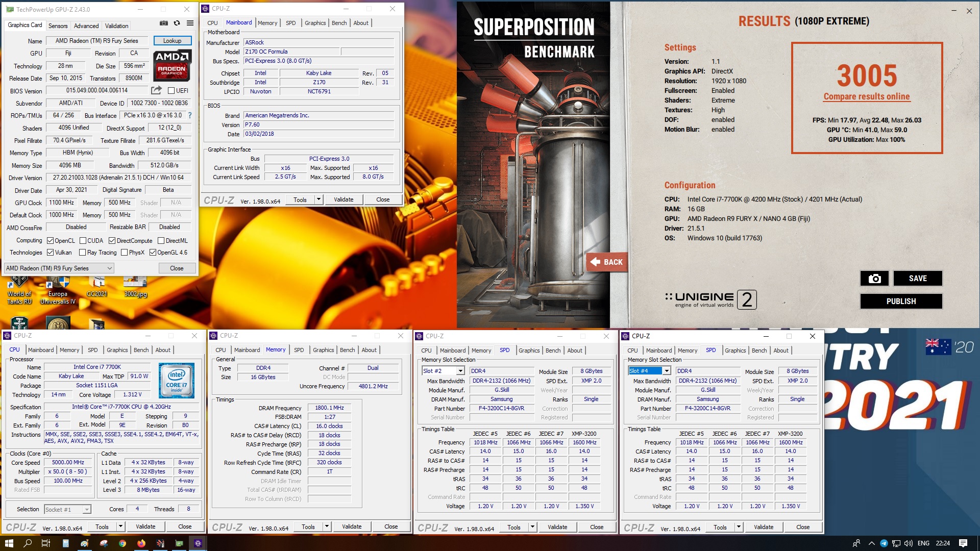Click the Superposition screenshot camera button
The image size is (980, 551).
(874, 279)
